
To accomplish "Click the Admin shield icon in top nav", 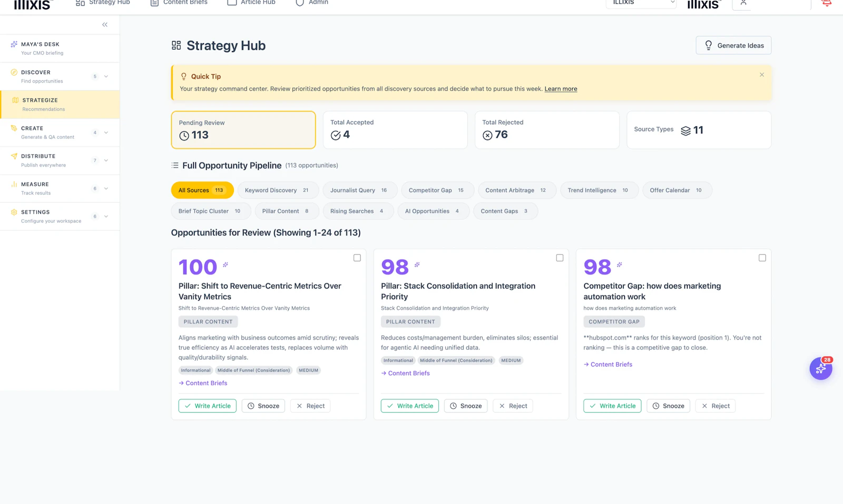I will (300, 3).
